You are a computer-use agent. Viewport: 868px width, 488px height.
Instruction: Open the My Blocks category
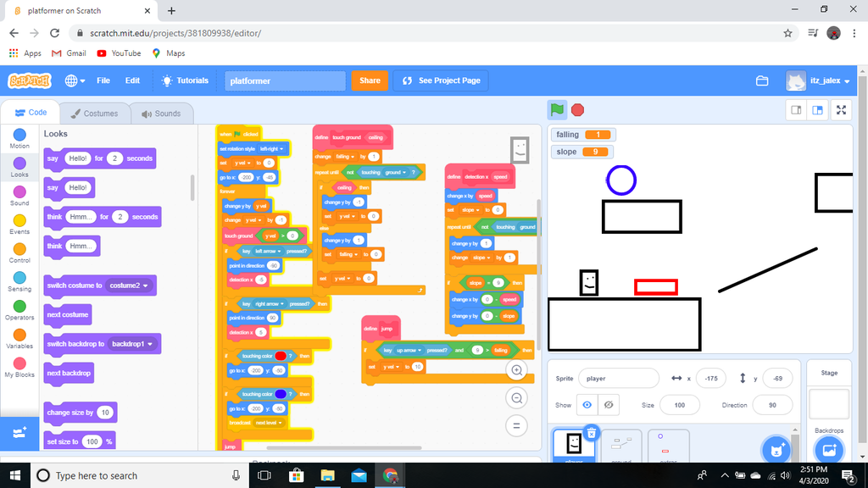[x=19, y=368]
